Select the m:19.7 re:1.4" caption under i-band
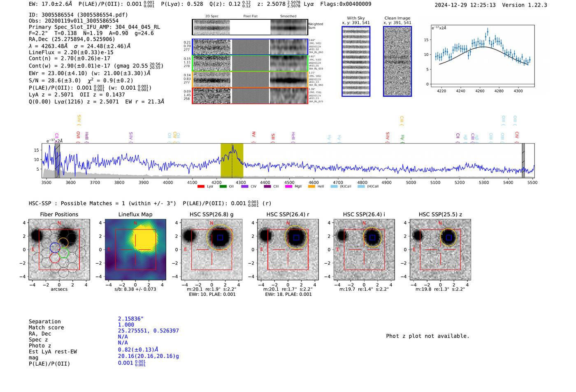Viewport: 576px width, 392px height. click(x=364, y=289)
